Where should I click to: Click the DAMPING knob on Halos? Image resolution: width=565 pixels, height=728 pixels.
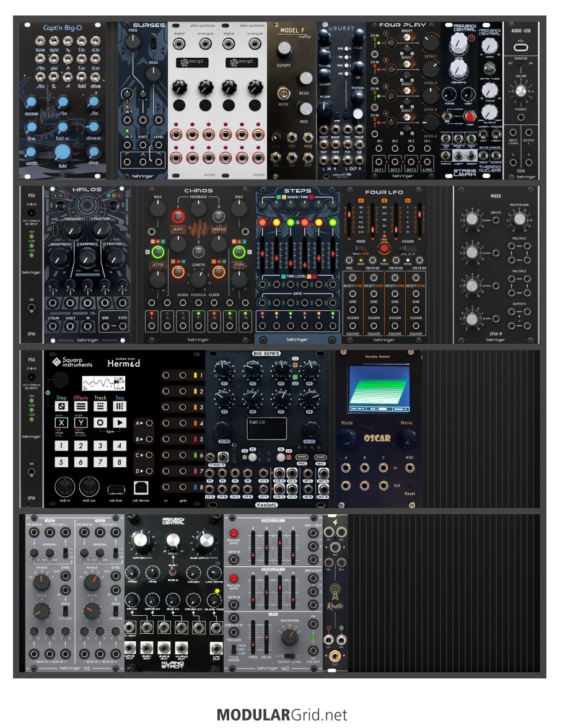click(87, 257)
